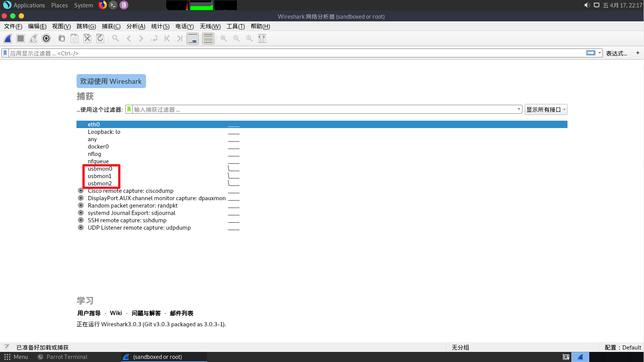Add a display filter button with plus
The image size is (644, 362).
click(x=638, y=53)
